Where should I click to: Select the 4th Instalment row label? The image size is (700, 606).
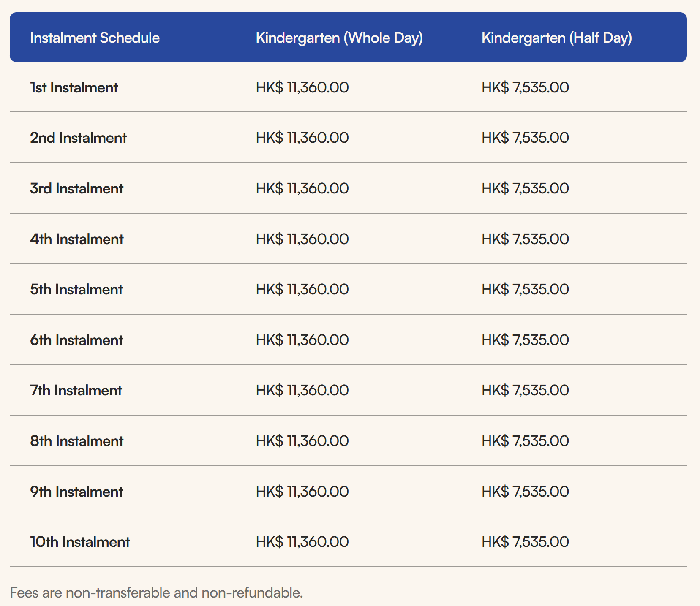click(x=76, y=239)
